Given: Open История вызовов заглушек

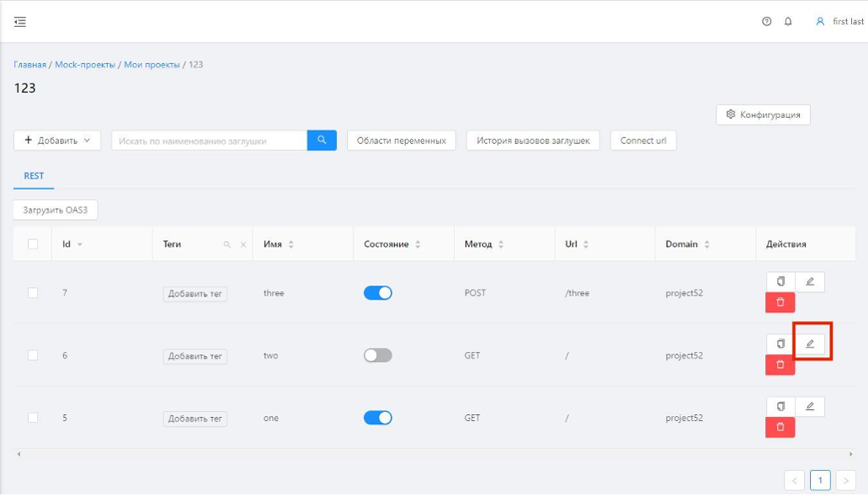Looking at the screenshot, I should pos(533,141).
